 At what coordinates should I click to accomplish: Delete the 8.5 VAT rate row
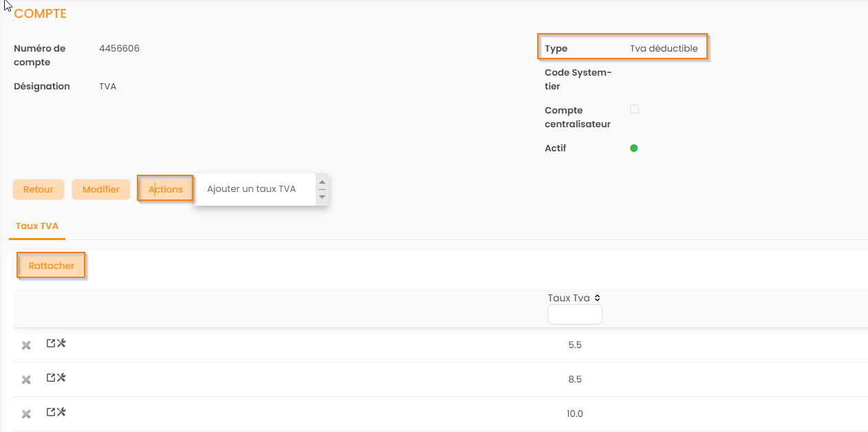click(x=26, y=380)
